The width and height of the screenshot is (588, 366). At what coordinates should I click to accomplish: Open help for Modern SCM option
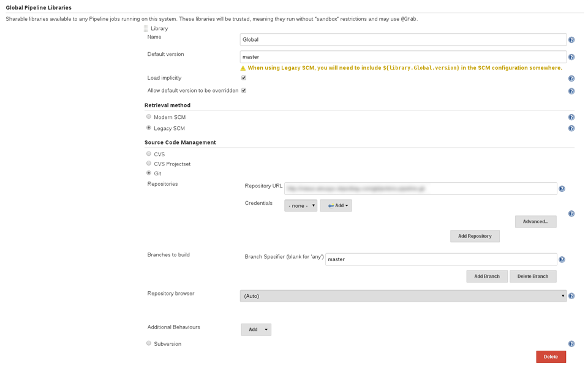[571, 117]
